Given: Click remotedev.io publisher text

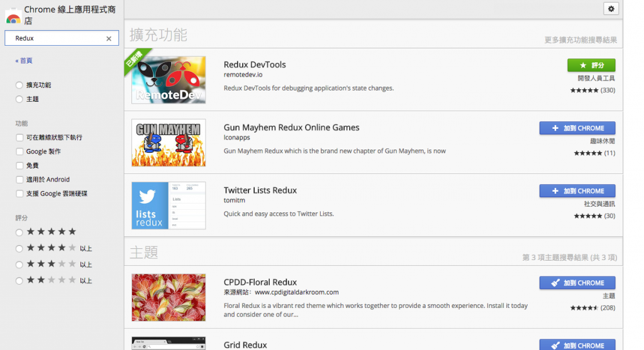Looking at the screenshot, I should point(243,75).
